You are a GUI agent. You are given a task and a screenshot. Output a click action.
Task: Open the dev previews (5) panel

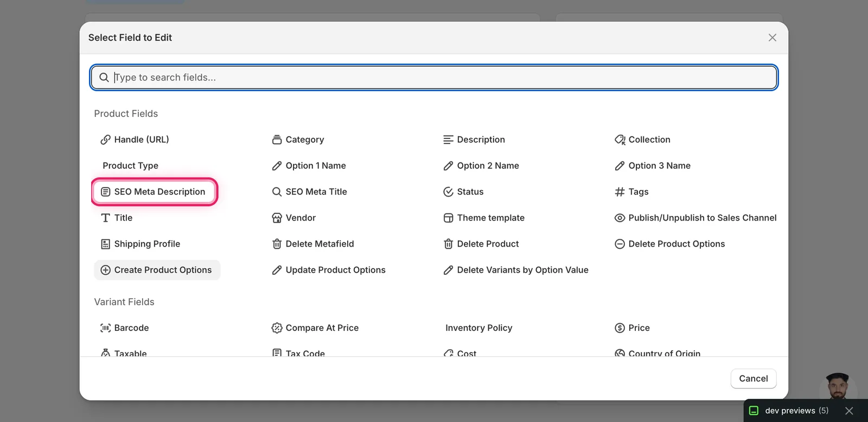(790, 411)
